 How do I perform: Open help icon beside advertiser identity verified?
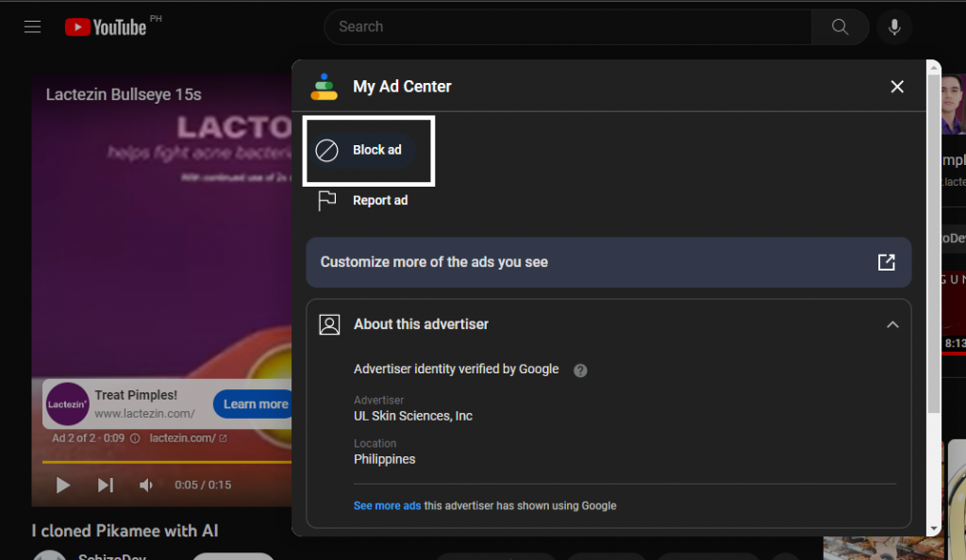(x=580, y=371)
